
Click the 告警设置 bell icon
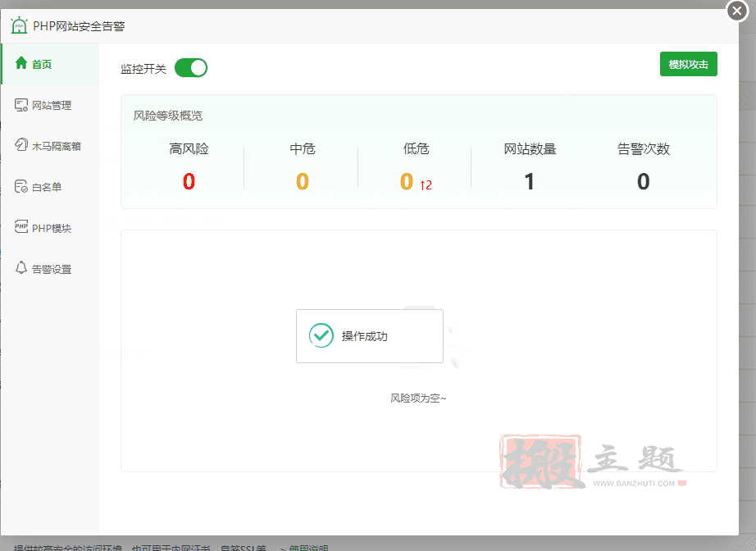pos(20,268)
